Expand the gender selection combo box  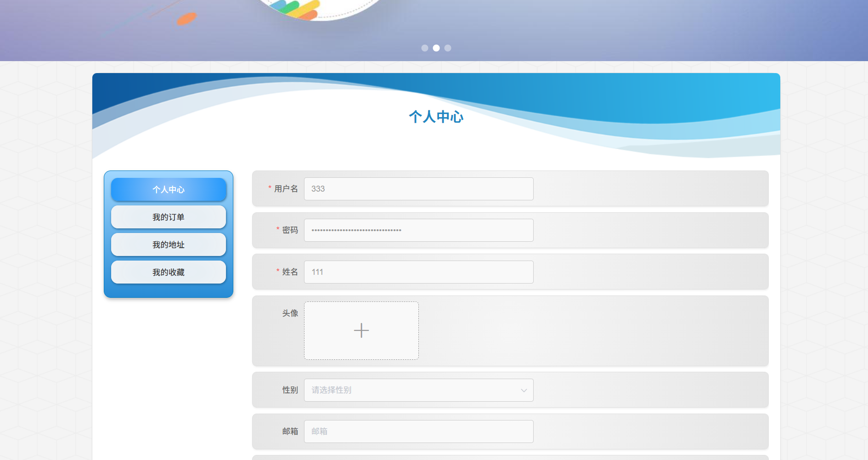[x=419, y=390]
